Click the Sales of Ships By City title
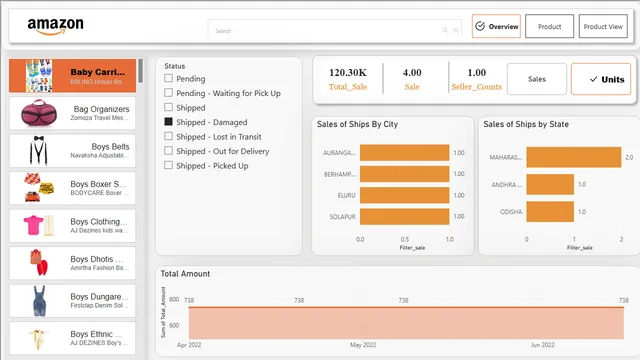This screenshot has height=360, width=640. point(357,124)
